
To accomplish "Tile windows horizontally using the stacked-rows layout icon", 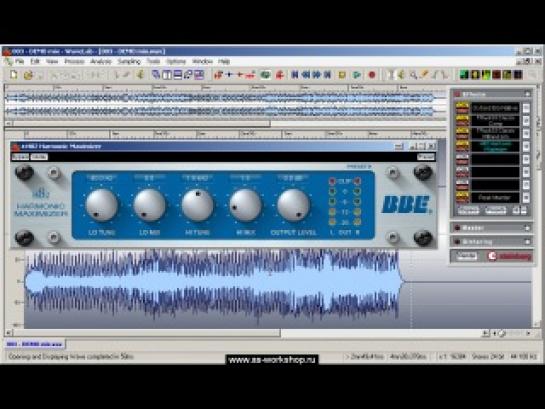I will [178, 74].
